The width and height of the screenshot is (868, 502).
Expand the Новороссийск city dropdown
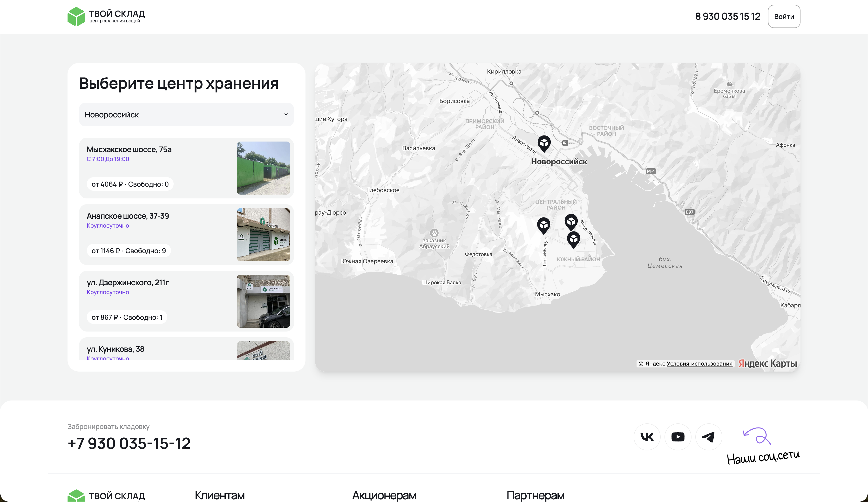(x=186, y=114)
